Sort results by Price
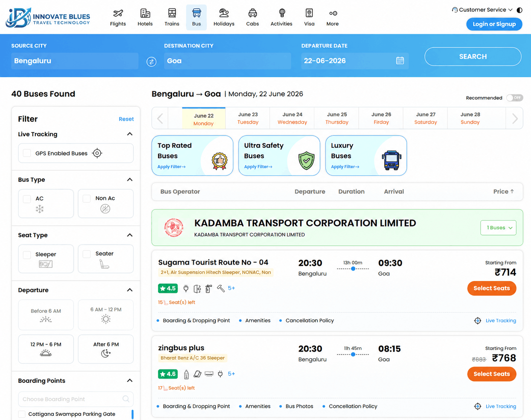 [x=504, y=192]
